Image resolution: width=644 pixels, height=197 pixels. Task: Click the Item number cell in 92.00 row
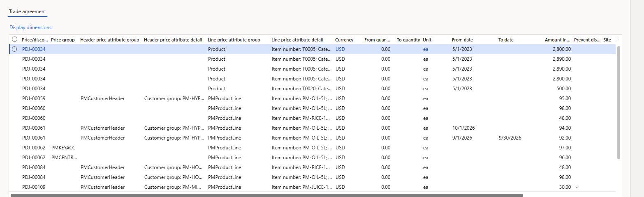(302, 138)
